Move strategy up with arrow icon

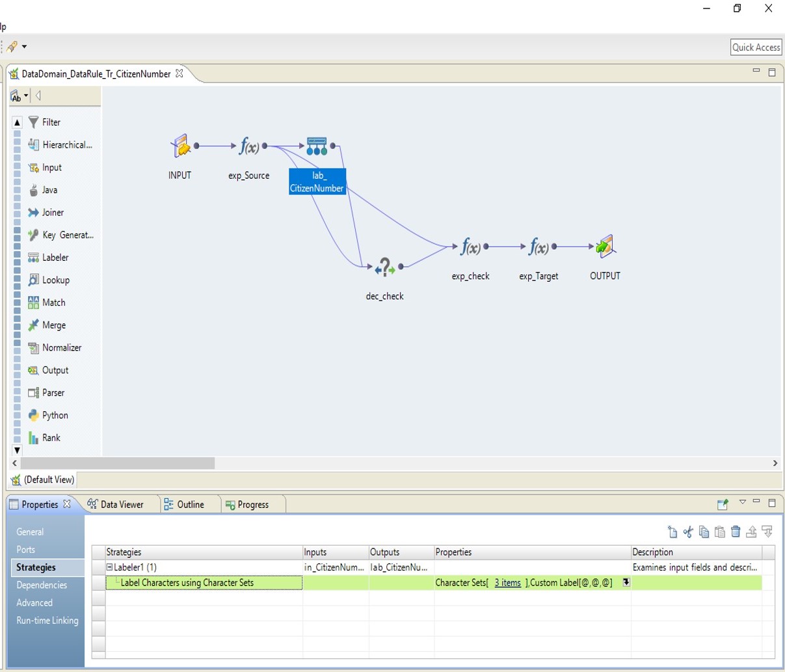751,532
